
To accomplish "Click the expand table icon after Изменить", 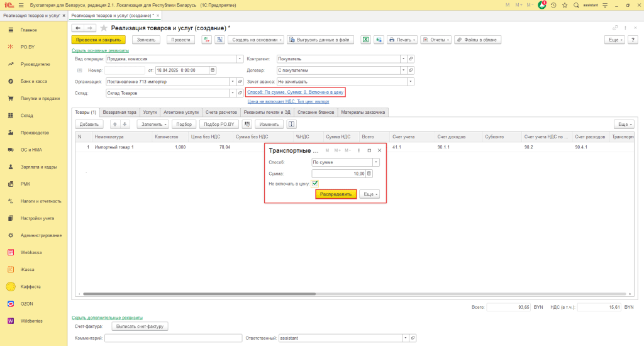I will click(x=291, y=124).
